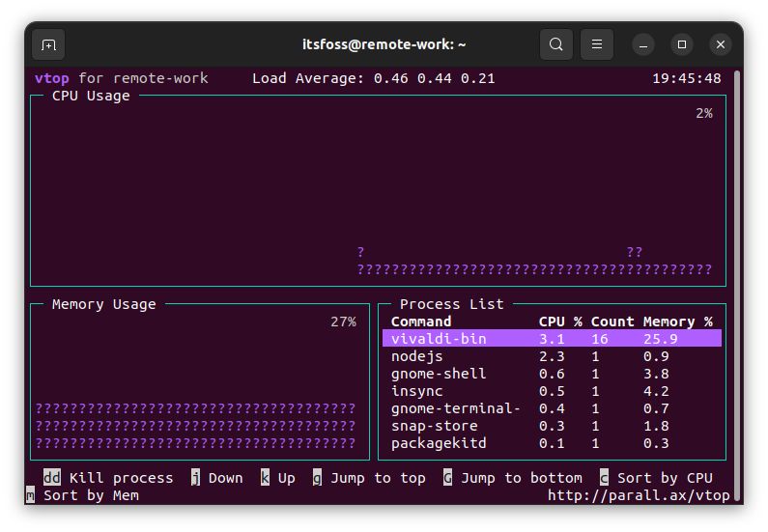Click the Memory Usage panel title
Viewport: 768px width, 532px height.
[x=103, y=304]
